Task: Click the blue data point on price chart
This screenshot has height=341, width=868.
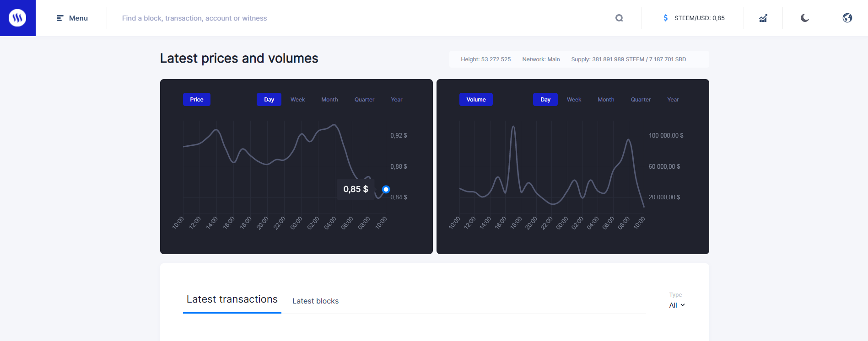Action: (x=386, y=189)
